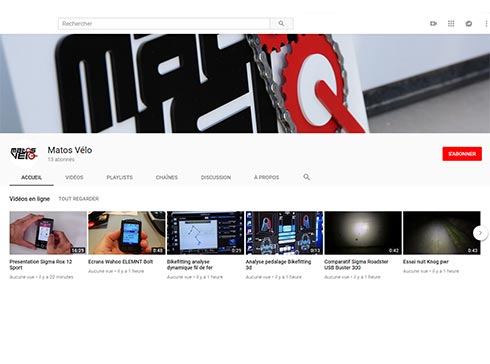The width and height of the screenshot is (490, 364).
Task: Open the Presentation Sigma Rox 12 Sport thumbnail
Action: click(x=48, y=233)
